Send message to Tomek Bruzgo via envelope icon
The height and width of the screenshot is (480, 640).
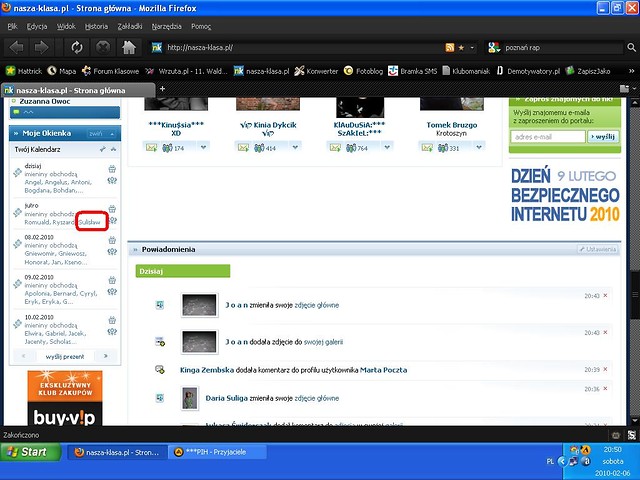pyautogui.click(x=427, y=148)
